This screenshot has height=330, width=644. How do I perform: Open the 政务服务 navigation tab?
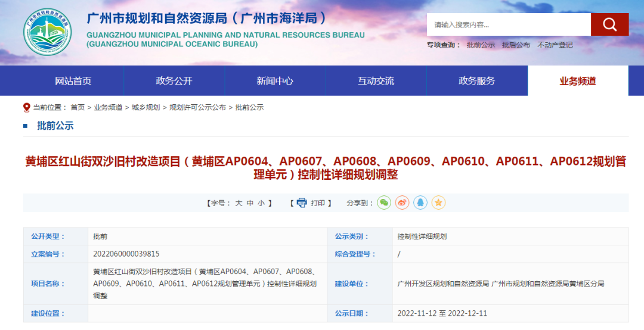476,81
